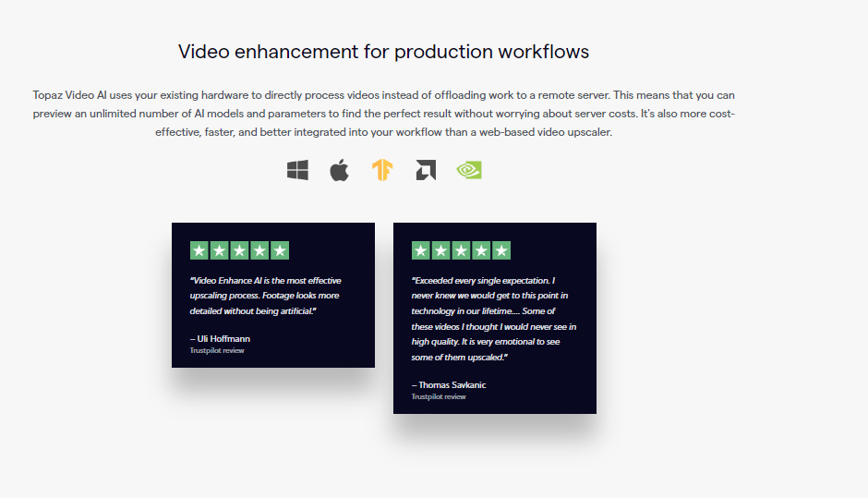Open Uli Hoffmann's review card

click(273, 295)
